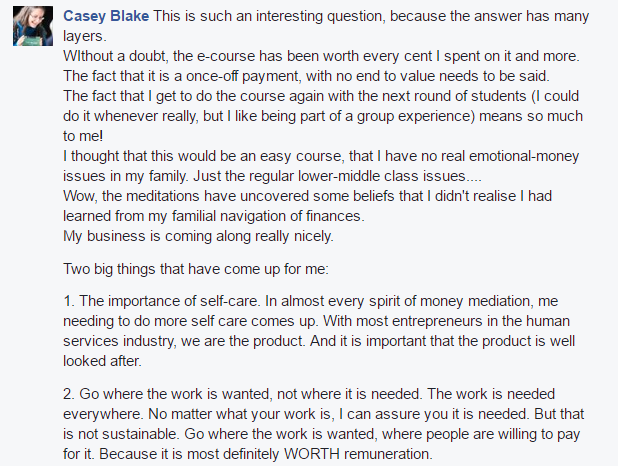Click the line starting 'is not sustainable'

pyautogui.click(x=321, y=434)
